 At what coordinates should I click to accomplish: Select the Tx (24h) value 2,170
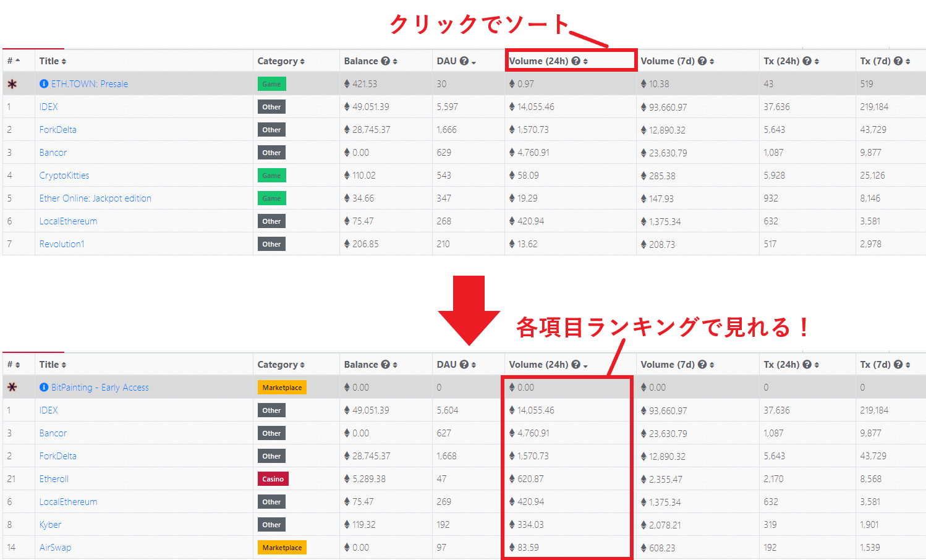[x=773, y=479]
